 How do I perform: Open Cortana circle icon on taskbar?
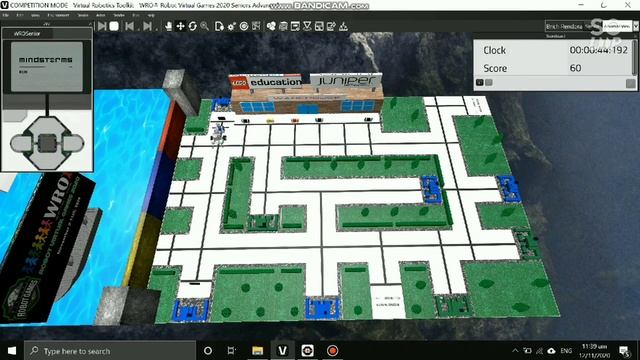pos(208,351)
